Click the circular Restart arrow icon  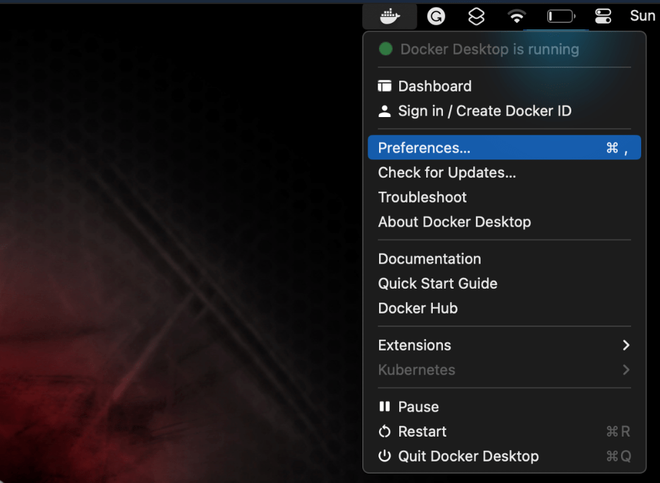(384, 432)
